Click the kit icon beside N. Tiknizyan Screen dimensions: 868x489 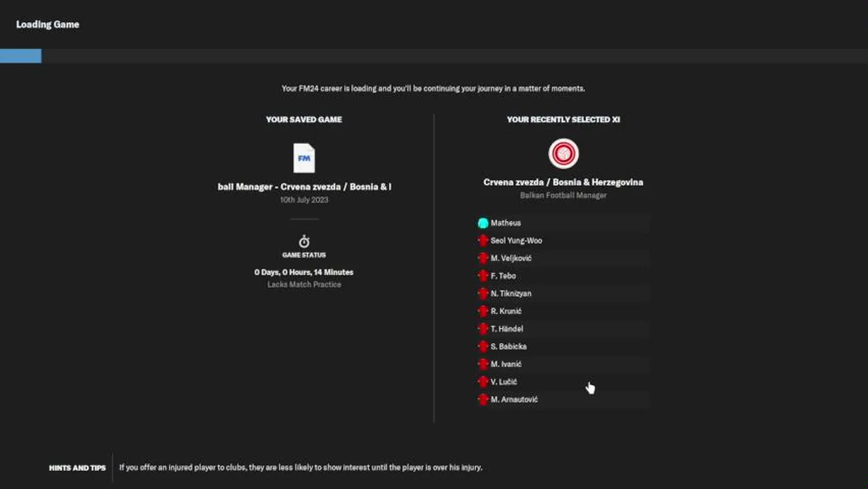pyautogui.click(x=483, y=293)
